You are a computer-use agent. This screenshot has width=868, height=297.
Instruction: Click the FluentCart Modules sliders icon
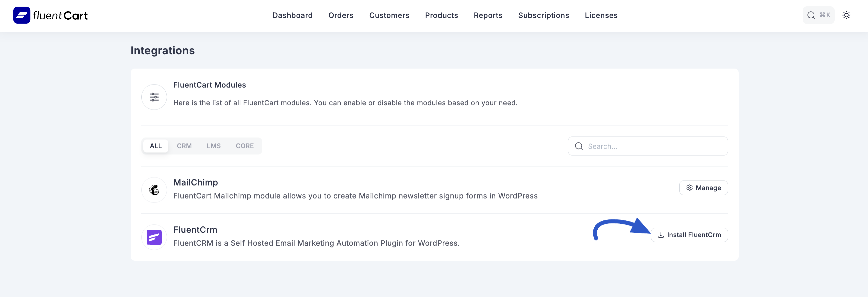coord(154,97)
